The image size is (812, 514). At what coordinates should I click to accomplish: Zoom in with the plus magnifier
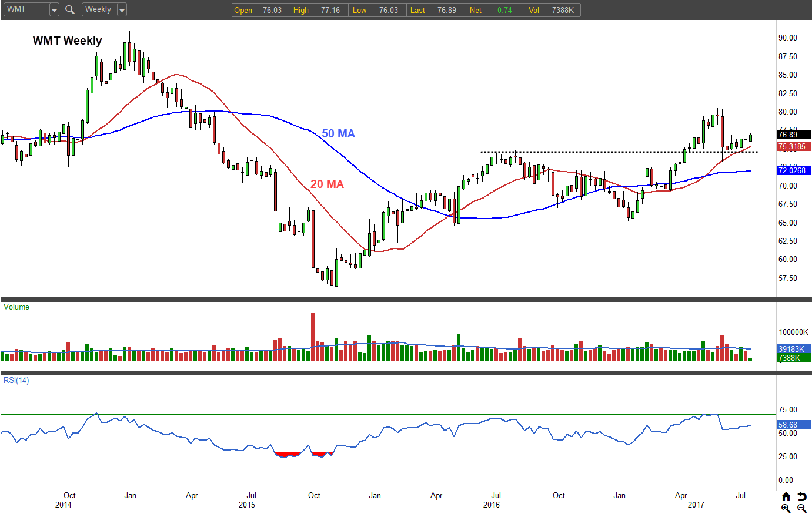pos(786,508)
